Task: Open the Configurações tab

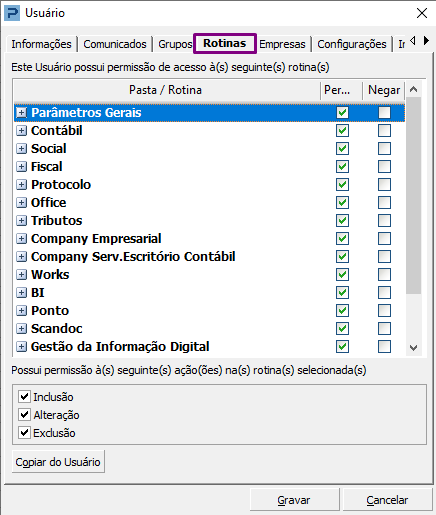Action: coord(352,44)
